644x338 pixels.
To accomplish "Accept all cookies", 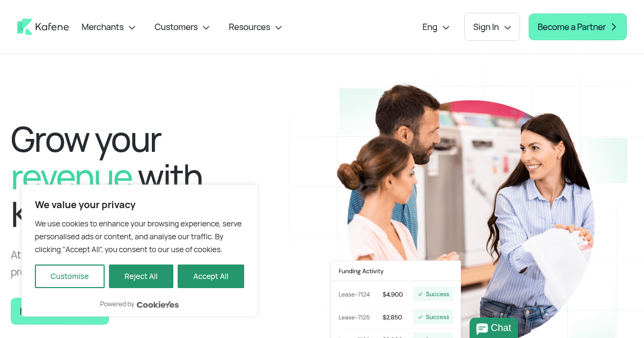I will 211,276.
